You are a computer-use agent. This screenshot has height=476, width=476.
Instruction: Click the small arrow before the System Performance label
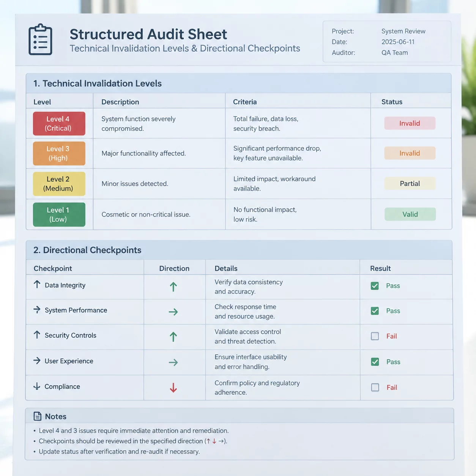pos(37,309)
